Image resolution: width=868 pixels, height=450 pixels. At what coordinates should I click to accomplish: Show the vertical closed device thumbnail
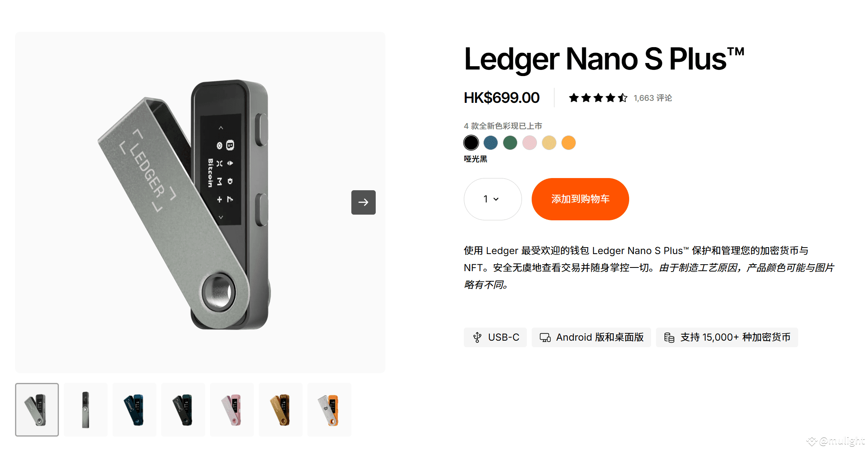point(86,409)
